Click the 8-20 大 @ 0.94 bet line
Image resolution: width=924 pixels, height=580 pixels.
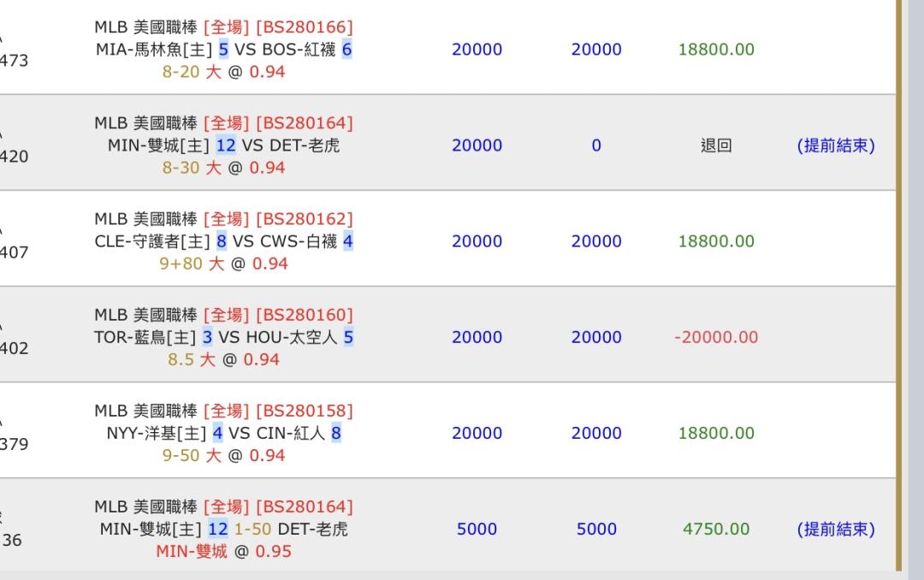pyautogui.click(x=224, y=72)
